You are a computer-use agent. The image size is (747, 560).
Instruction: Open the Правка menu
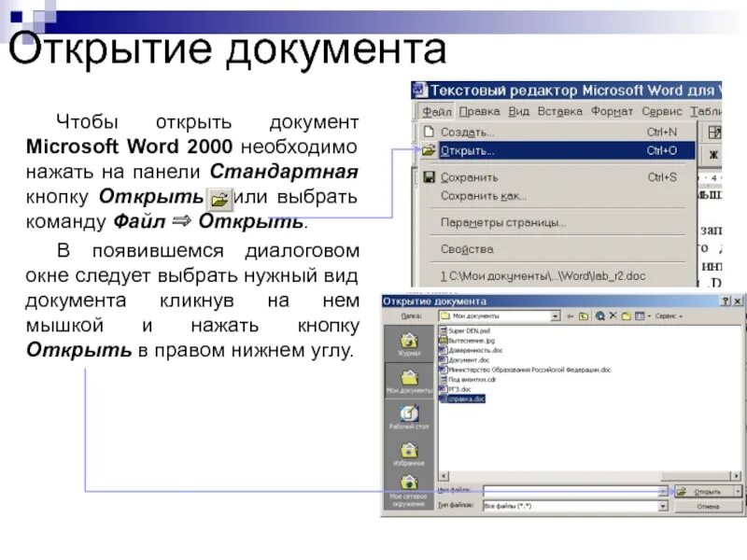point(479,111)
